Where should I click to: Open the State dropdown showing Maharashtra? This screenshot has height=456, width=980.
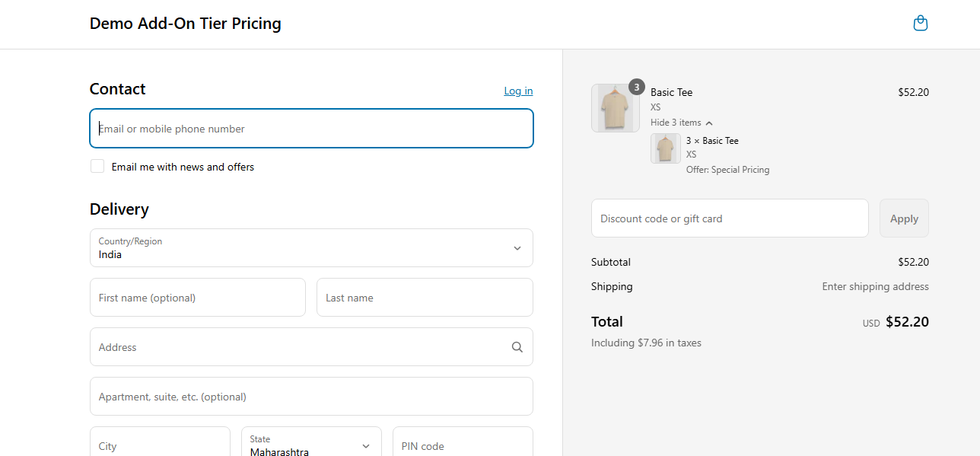click(311, 445)
